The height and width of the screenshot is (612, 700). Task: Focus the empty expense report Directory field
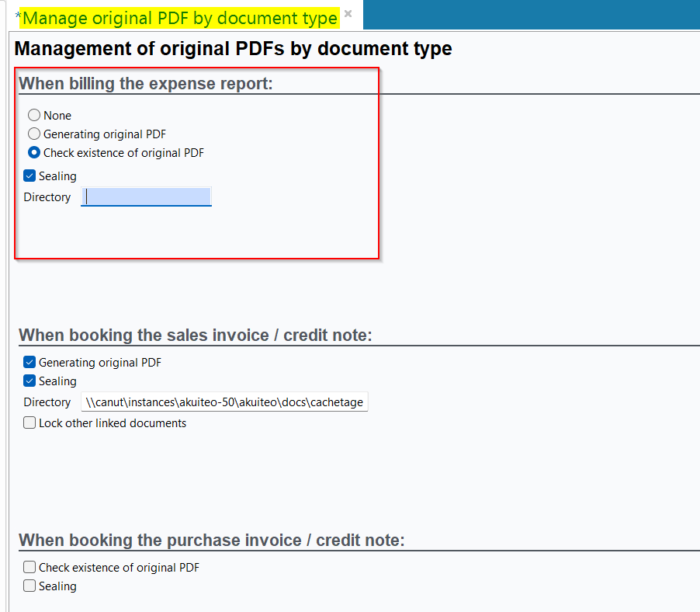(x=146, y=197)
